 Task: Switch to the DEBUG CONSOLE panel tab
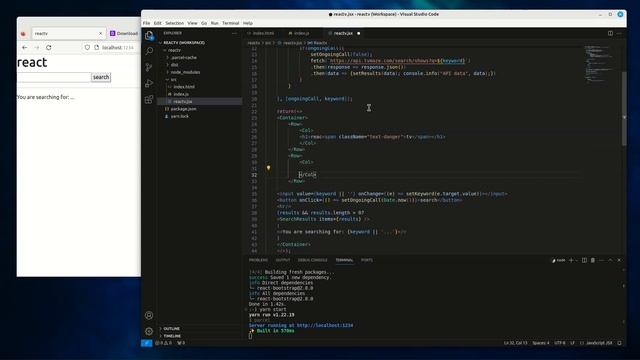click(313, 260)
